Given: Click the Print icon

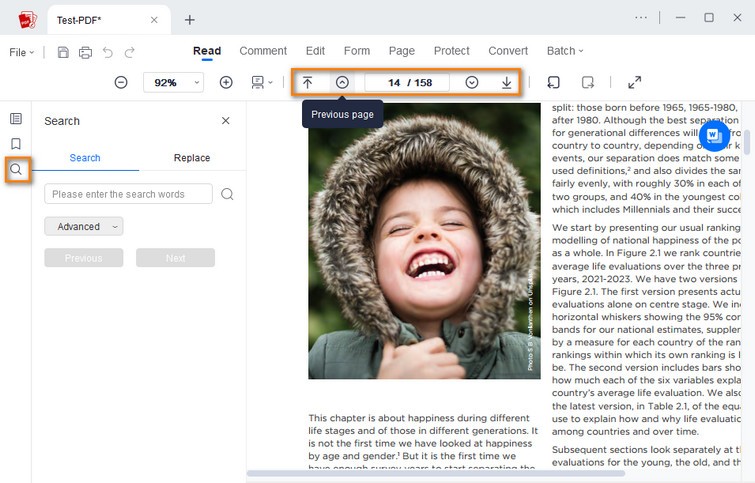Looking at the screenshot, I should (85, 52).
